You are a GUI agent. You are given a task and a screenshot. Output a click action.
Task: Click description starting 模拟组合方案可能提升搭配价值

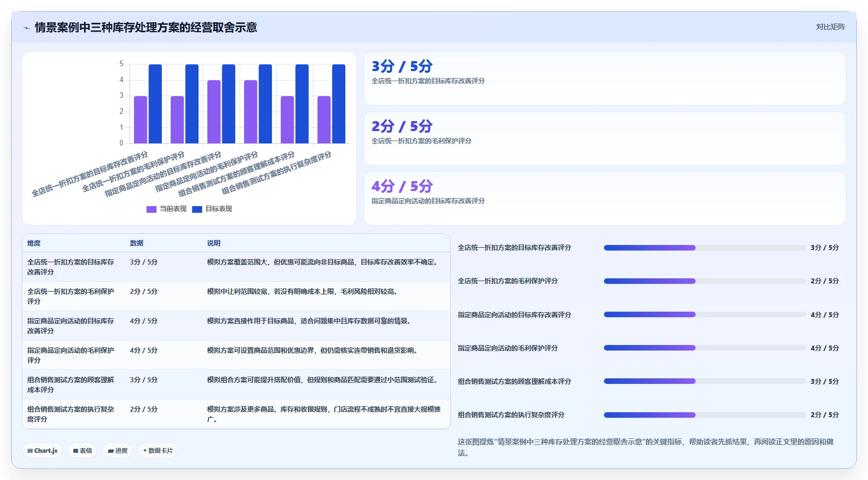coord(323,380)
